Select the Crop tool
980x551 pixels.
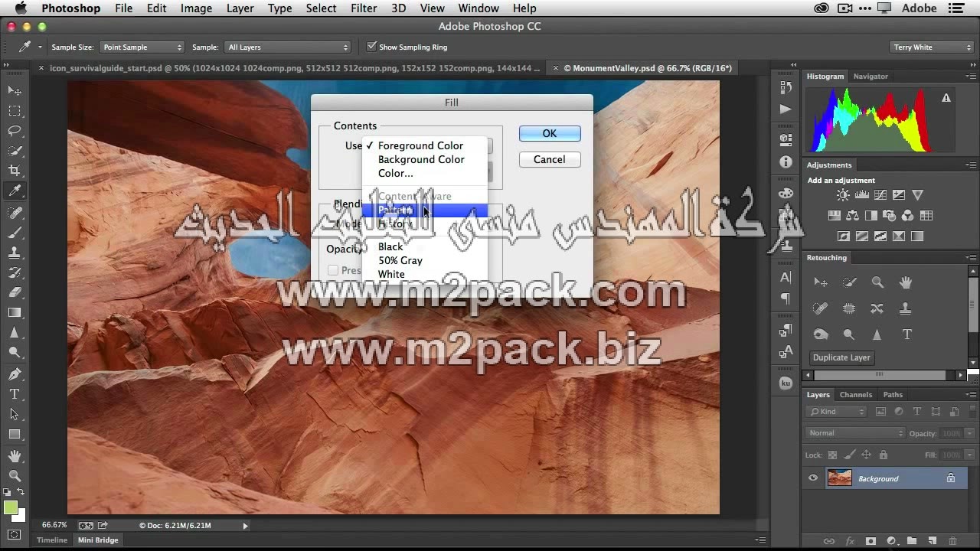click(x=15, y=171)
